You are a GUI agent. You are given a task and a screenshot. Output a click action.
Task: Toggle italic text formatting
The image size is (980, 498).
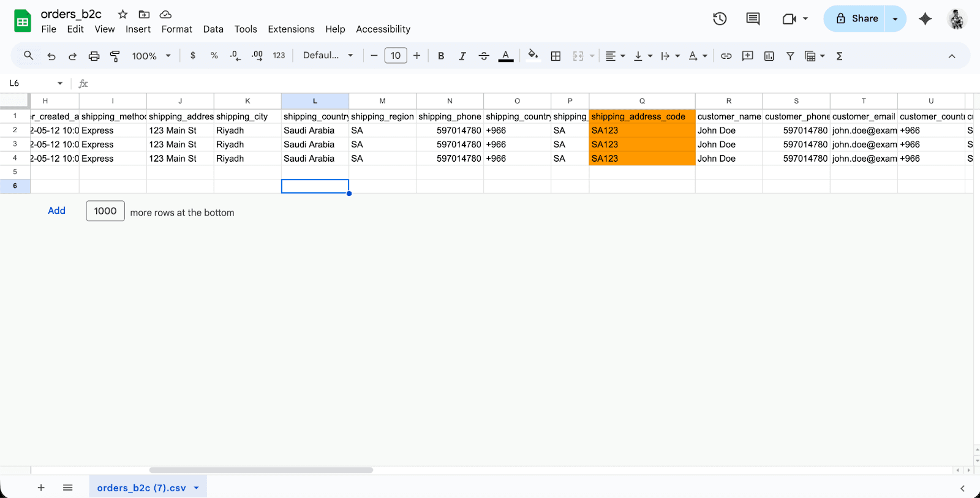click(462, 56)
